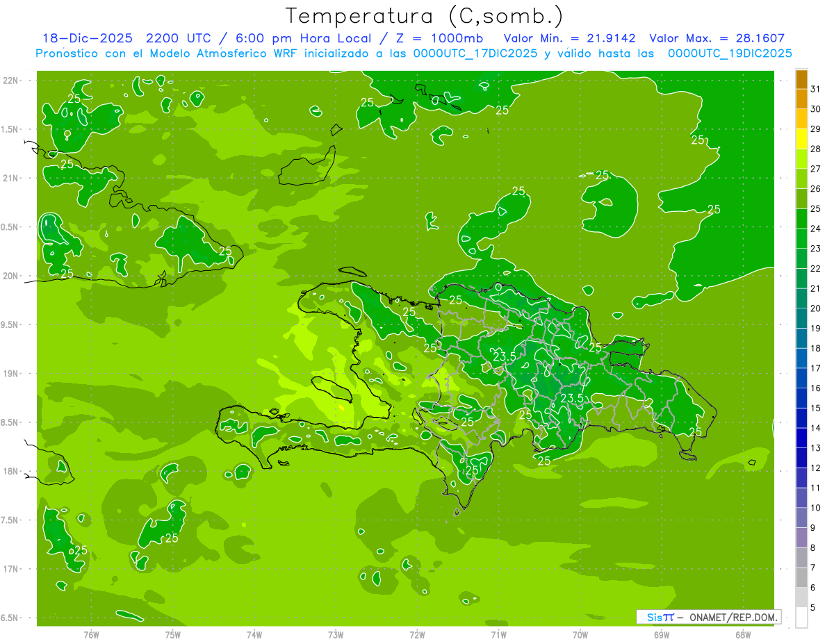Image resolution: width=834 pixels, height=644 pixels.
Task: Click the 'Valor Max. = 28.1607' readout
Action: 717,38
